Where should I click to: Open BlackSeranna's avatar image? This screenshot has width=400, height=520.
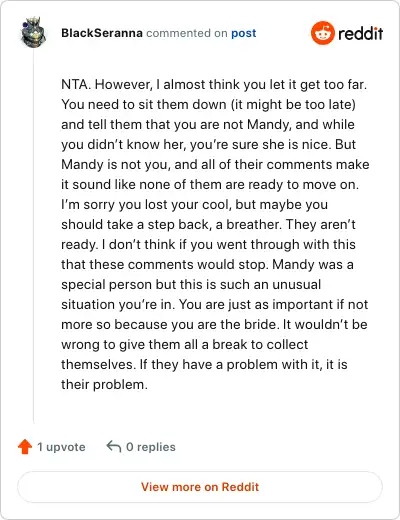pyautogui.click(x=34, y=32)
